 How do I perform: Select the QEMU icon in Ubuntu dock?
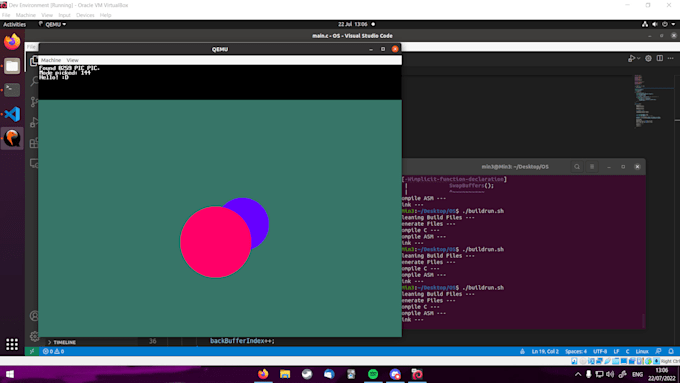click(x=12, y=138)
